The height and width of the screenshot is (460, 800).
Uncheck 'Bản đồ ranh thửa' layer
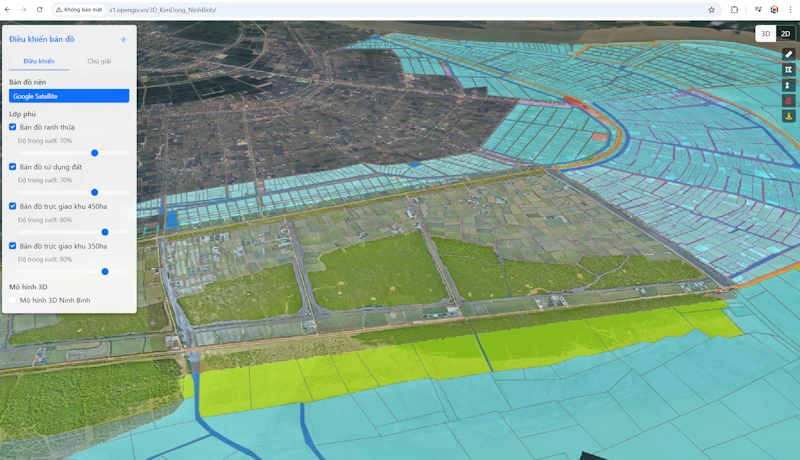coord(13,127)
